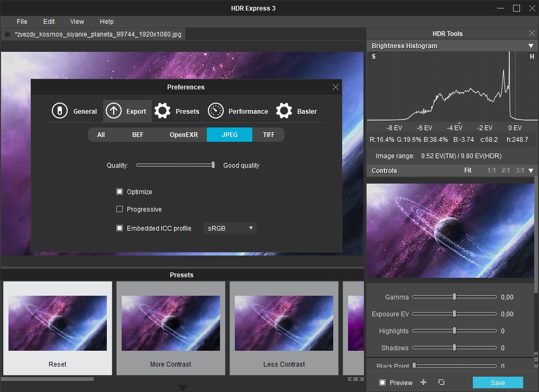The height and width of the screenshot is (392, 539).
Task: Expand the Controls zoom options arrow
Action: 531,170
